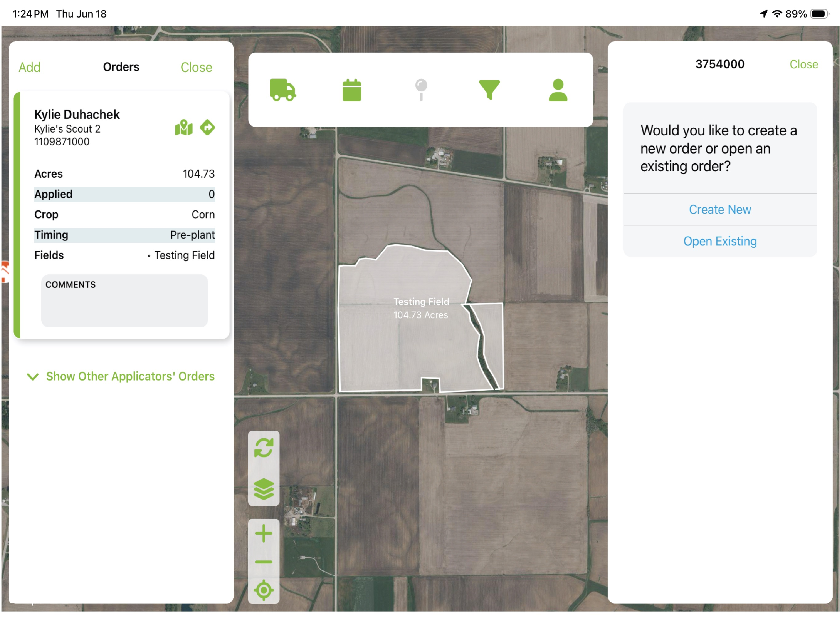Open the filter funnel icon
Screen dimensions: 840x630
point(489,90)
